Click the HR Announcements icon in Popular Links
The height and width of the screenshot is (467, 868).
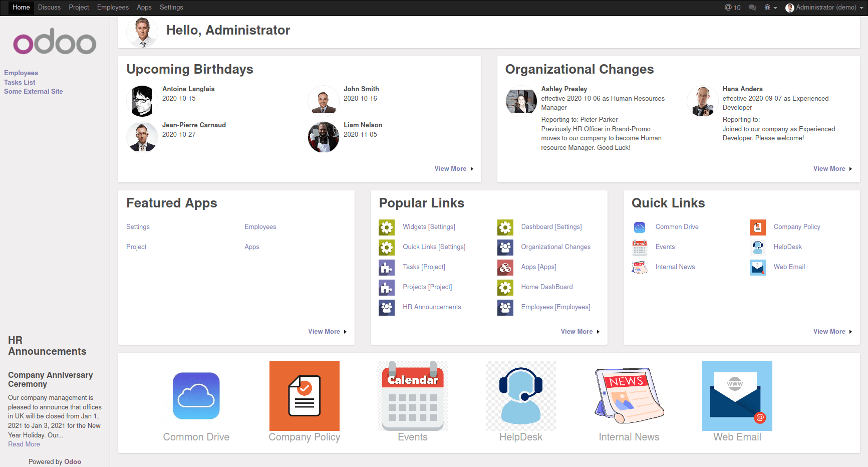387,307
